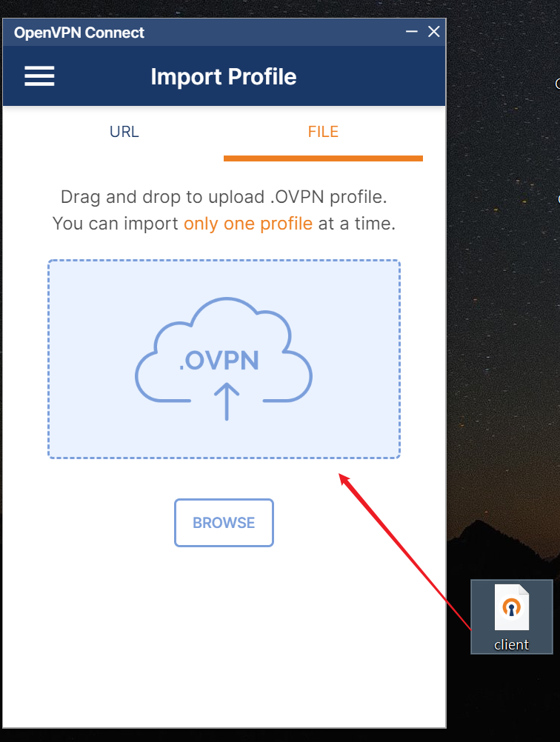Switch to the URL tab

click(124, 132)
